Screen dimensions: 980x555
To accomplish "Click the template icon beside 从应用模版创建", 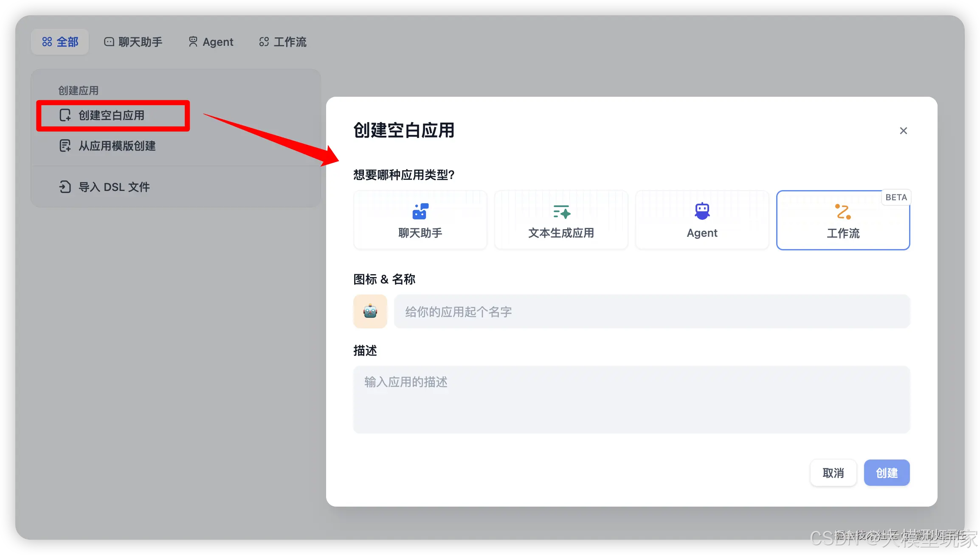I will tap(65, 146).
